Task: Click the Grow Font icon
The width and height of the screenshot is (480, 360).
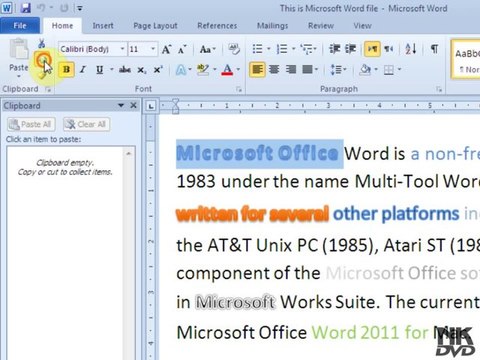Action: [x=166, y=50]
